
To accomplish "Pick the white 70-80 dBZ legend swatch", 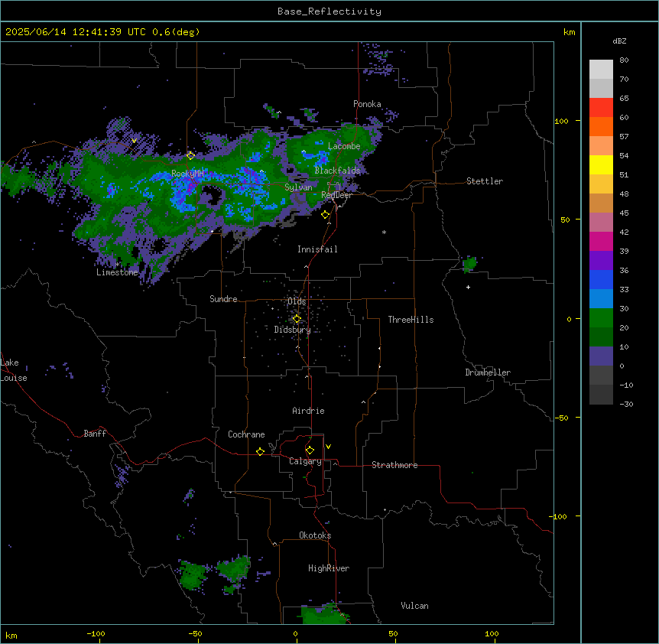I will (601, 70).
